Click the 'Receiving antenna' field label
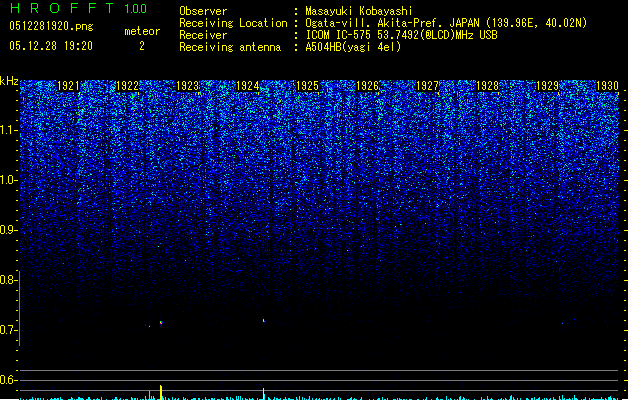Image resolution: width=629 pixels, height=400 pixels. [x=230, y=47]
